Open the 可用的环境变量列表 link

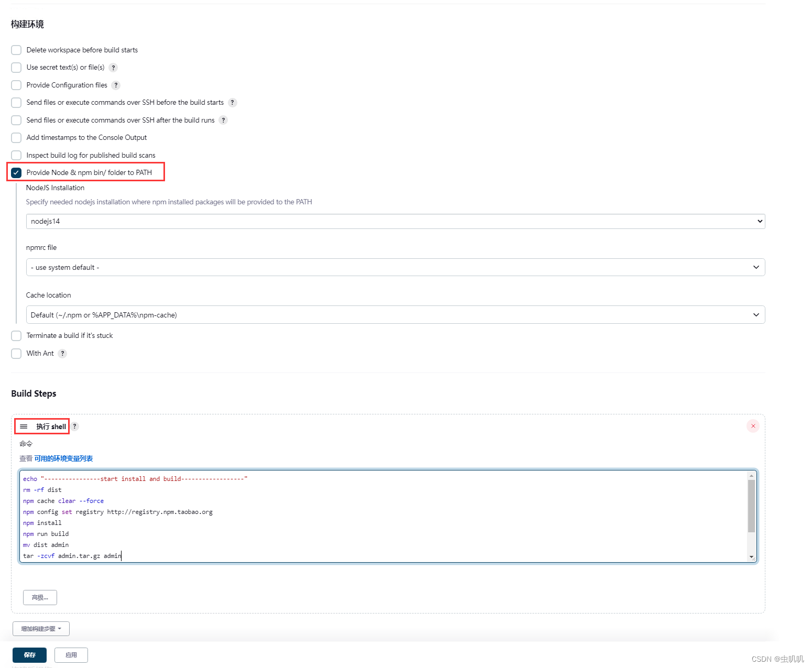(x=63, y=458)
